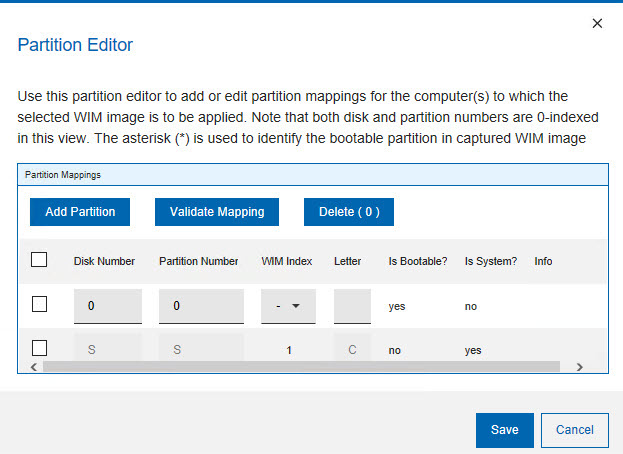Save the partition mappings
This screenshot has width=623, height=454.
pos(504,430)
